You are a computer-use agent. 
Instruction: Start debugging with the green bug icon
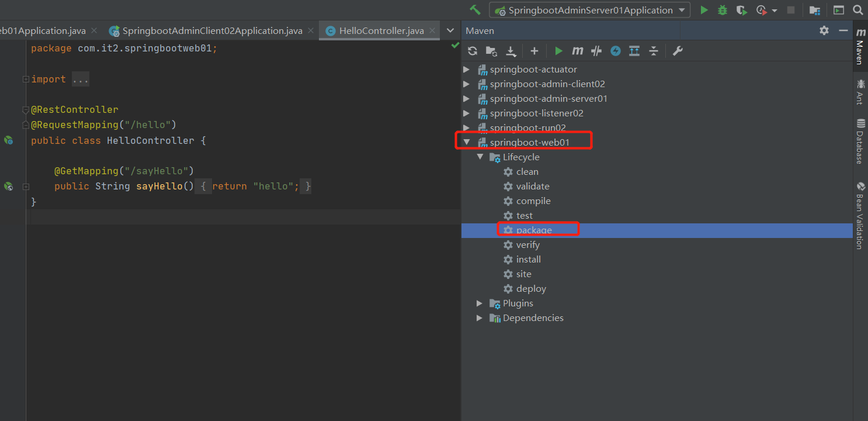click(x=723, y=10)
